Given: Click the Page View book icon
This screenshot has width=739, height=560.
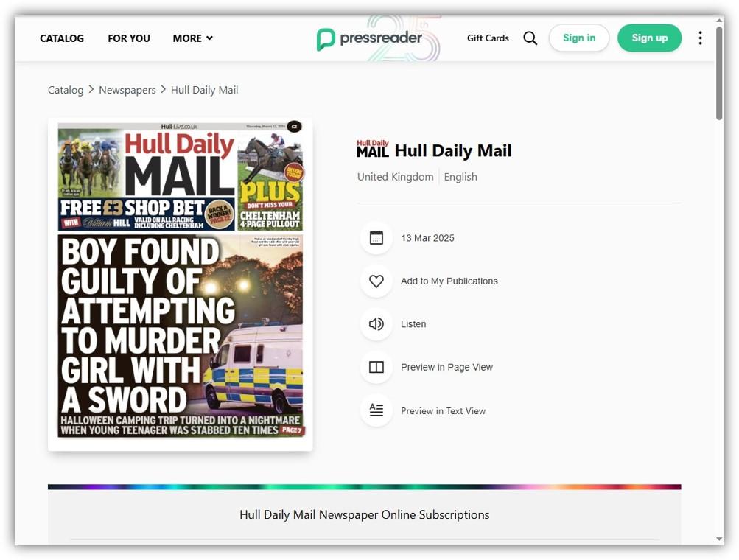Looking at the screenshot, I should [376, 367].
